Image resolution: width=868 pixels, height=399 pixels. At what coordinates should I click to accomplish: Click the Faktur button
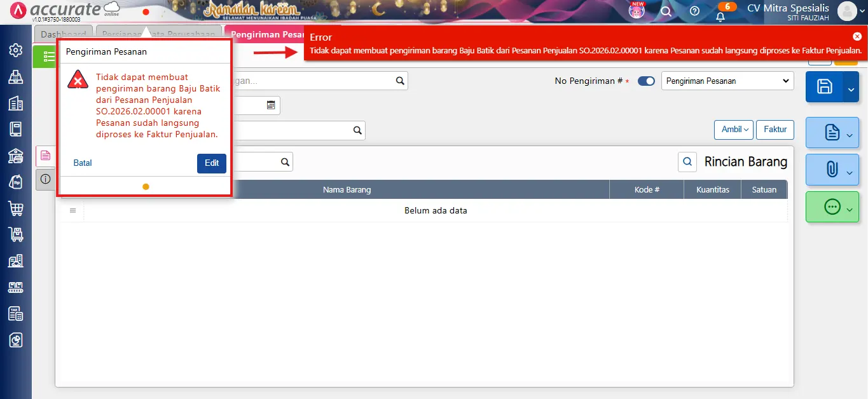pos(775,130)
